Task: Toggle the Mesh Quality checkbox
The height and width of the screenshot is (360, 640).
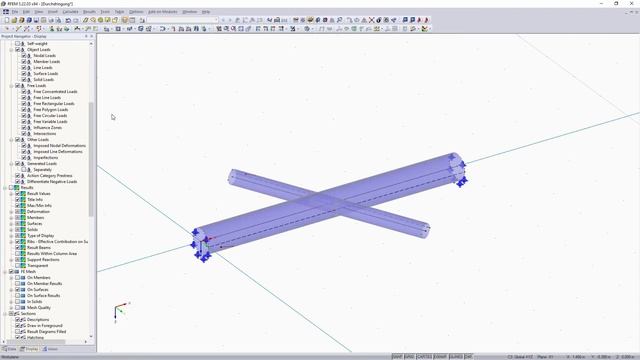Action: point(18,308)
